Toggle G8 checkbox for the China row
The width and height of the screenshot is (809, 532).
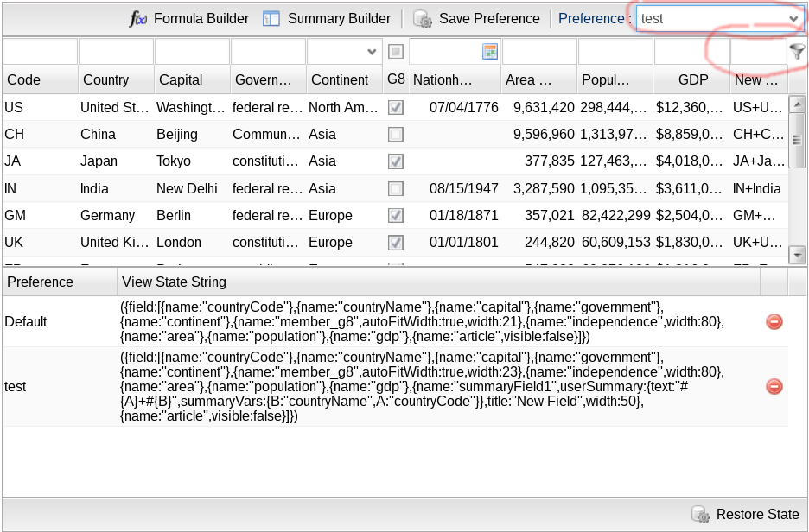396,135
